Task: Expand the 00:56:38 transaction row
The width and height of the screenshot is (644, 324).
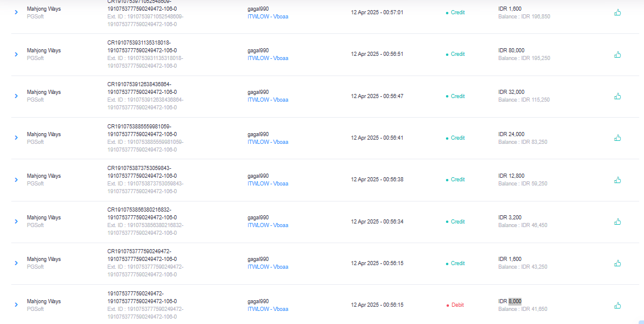Action: click(17, 180)
